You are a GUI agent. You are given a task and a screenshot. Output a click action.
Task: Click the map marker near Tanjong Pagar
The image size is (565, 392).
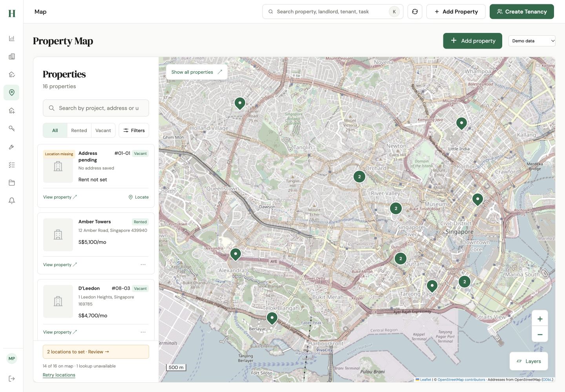coord(432,287)
